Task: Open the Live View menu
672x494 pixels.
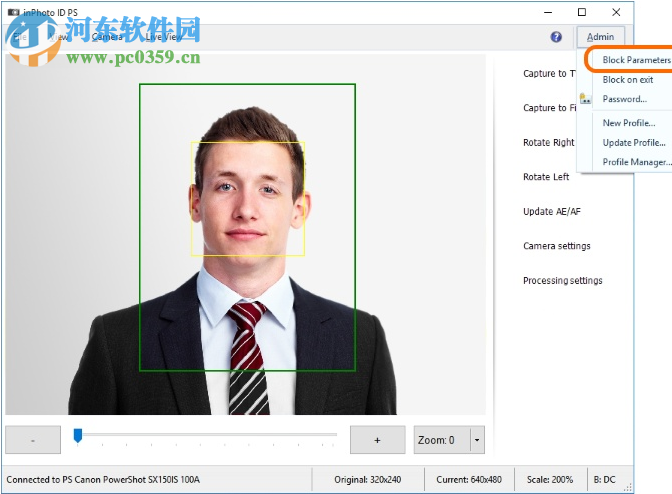Action: 164,37
